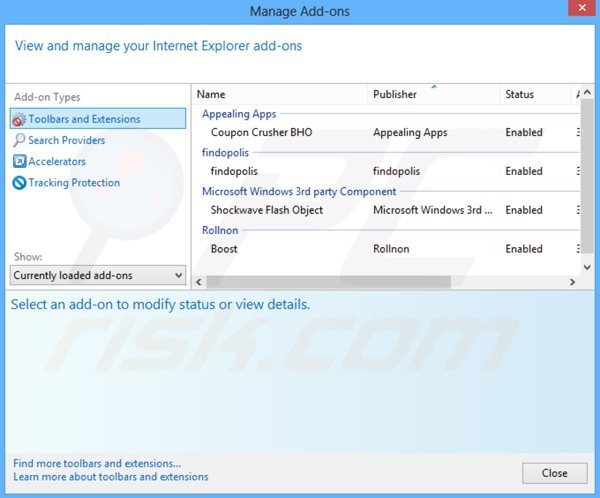Click Enabled status for Coupon Crusher BHO
The height and width of the screenshot is (498, 600).
point(524,132)
